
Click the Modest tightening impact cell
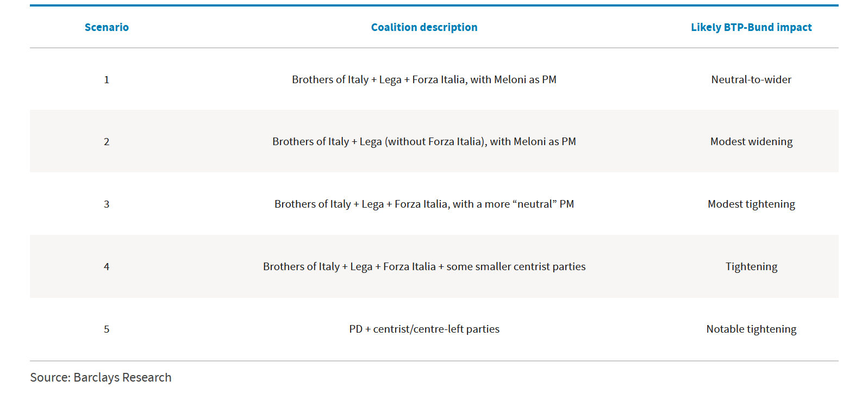tap(751, 204)
